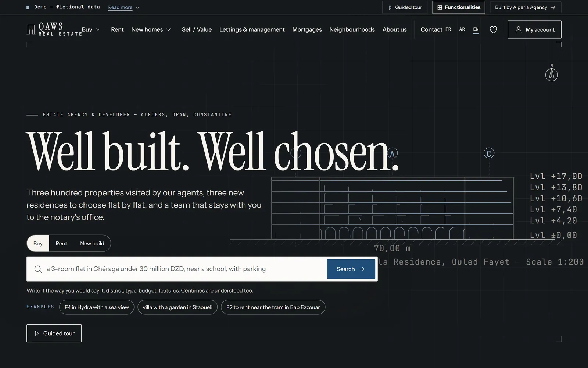Click the QAWS Real Estate logo
Screen dimensions: 588x368
54,29
